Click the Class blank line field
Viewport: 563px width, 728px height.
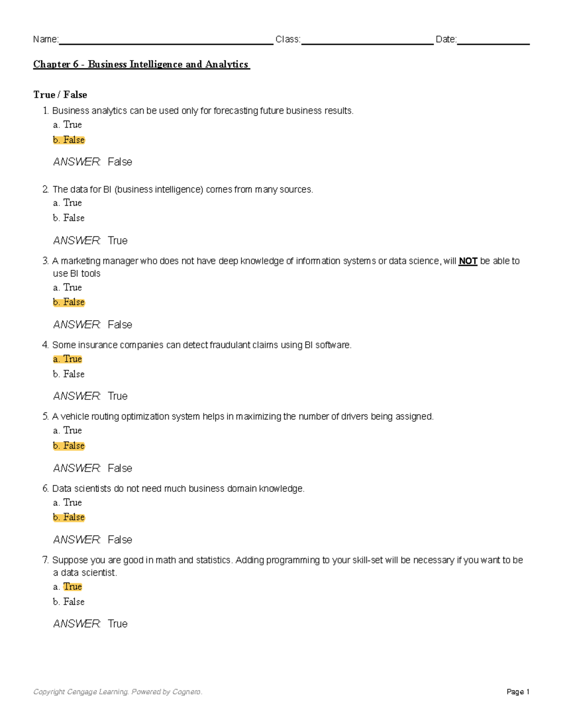point(367,40)
